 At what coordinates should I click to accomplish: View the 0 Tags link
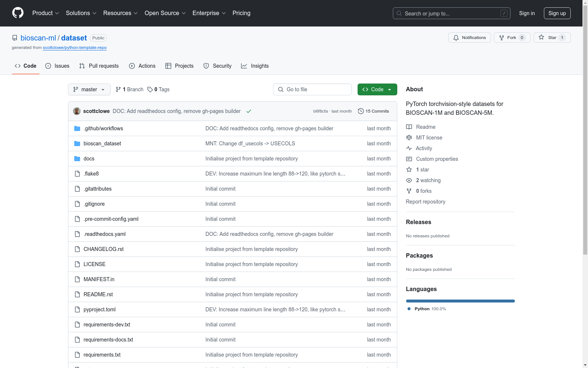[x=158, y=89]
